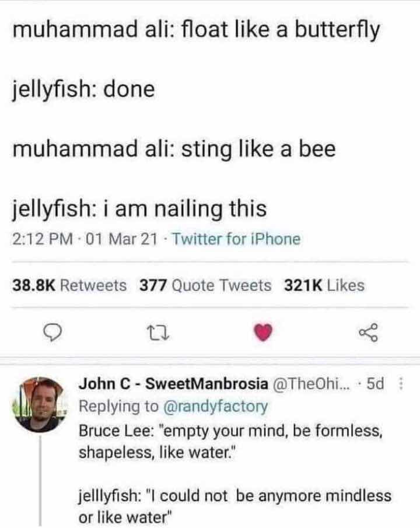Click the 5d reply timestamp
Viewport: 420px width, 528px height.
click(x=375, y=383)
